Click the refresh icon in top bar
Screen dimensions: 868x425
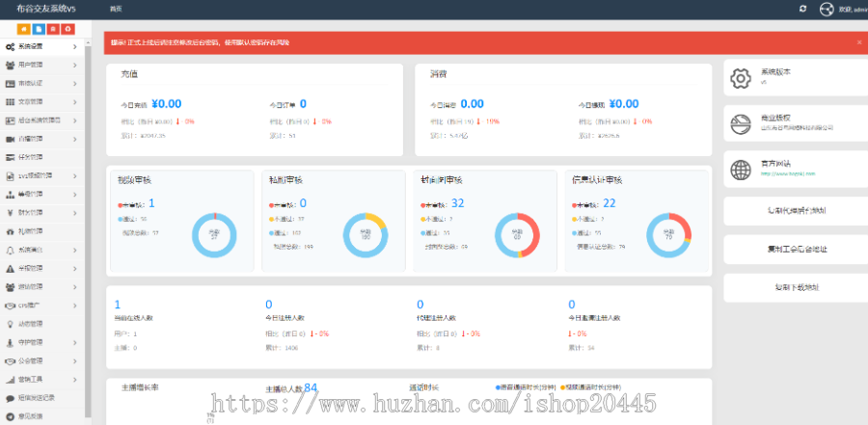click(x=802, y=9)
